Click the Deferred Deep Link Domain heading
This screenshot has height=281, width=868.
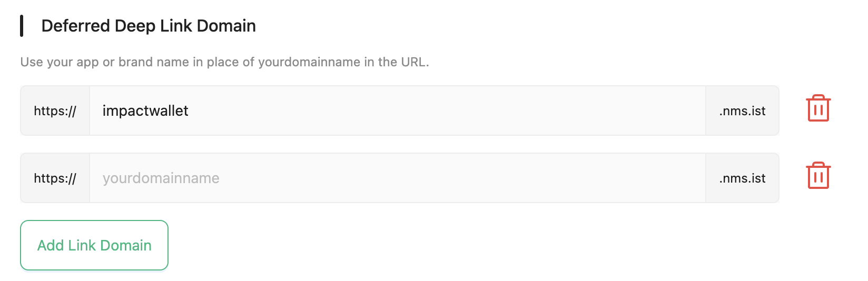pyautogui.click(x=149, y=26)
